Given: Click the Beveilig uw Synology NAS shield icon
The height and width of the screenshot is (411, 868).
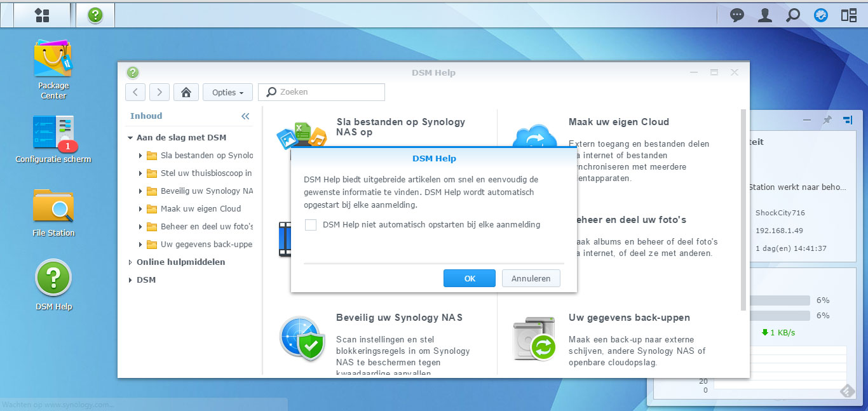Looking at the screenshot, I should pos(302,338).
